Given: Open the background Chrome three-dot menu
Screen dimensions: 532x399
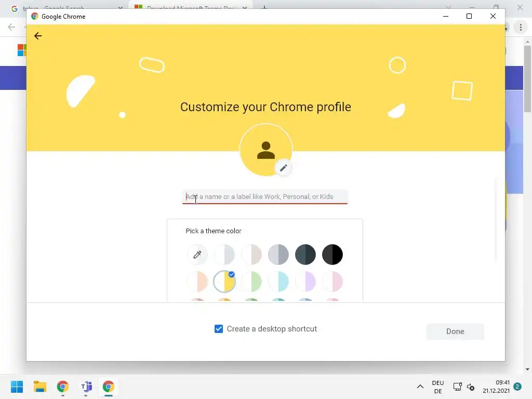Looking at the screenshot, I should (521, 27).
